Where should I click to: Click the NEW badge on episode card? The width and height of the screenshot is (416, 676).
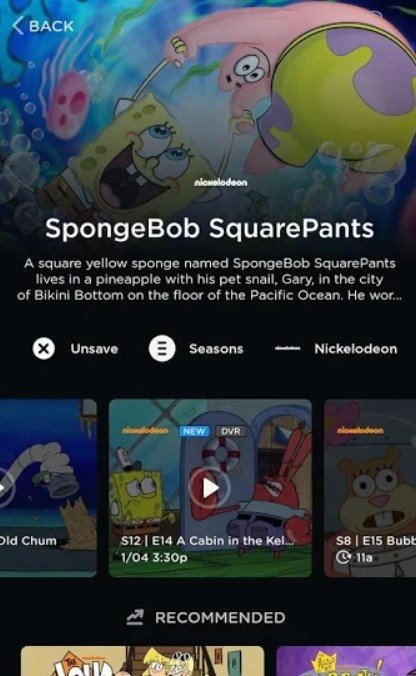(194, 431)
